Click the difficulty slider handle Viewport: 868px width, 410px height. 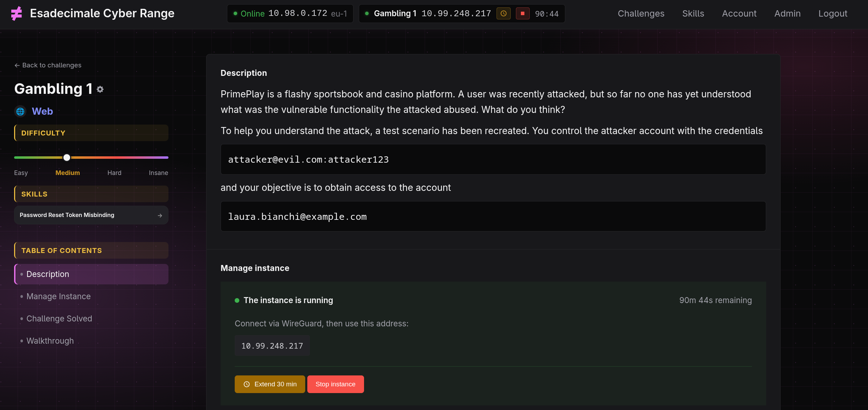[67, 157]
